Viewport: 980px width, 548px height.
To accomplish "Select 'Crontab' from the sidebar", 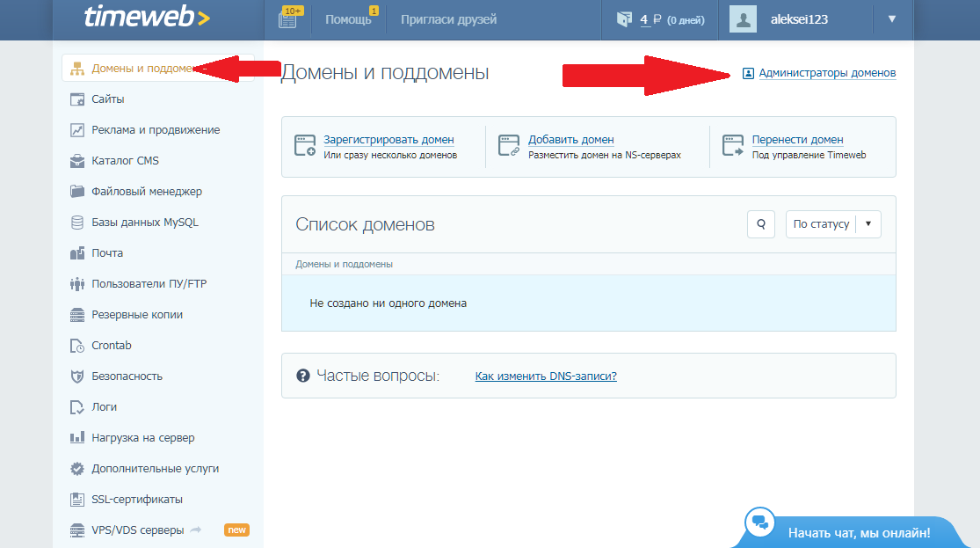I will tap(112, 346).
